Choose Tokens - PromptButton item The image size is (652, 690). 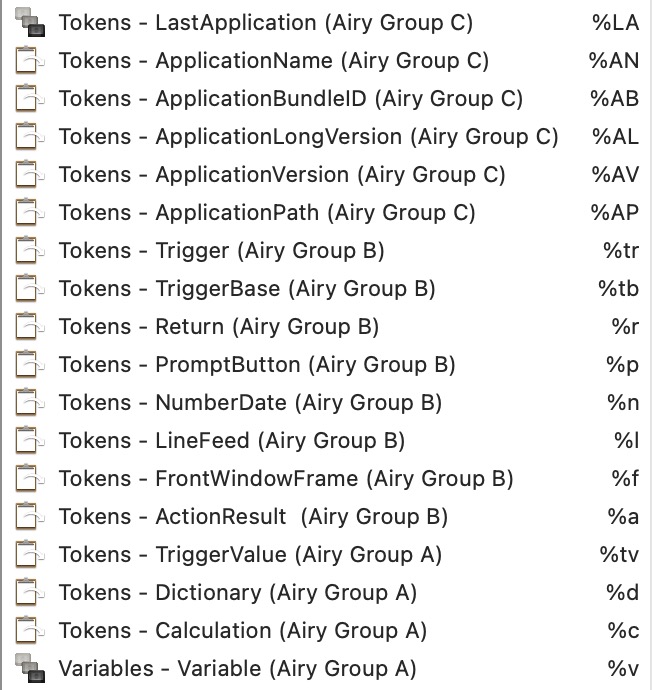click(x=256, y=365)
